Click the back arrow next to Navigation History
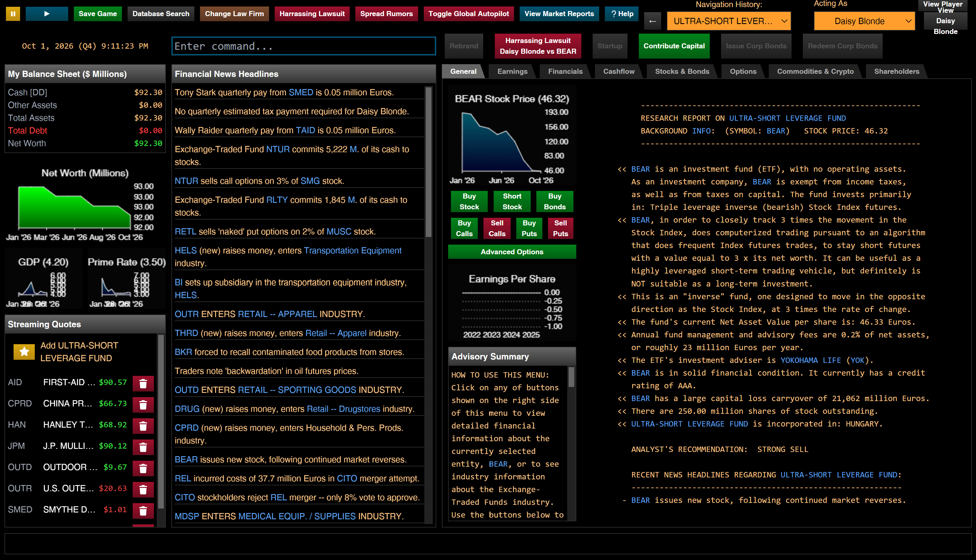Image resolution: width=976 pixels, height=560 pixels. coord(652,21)
